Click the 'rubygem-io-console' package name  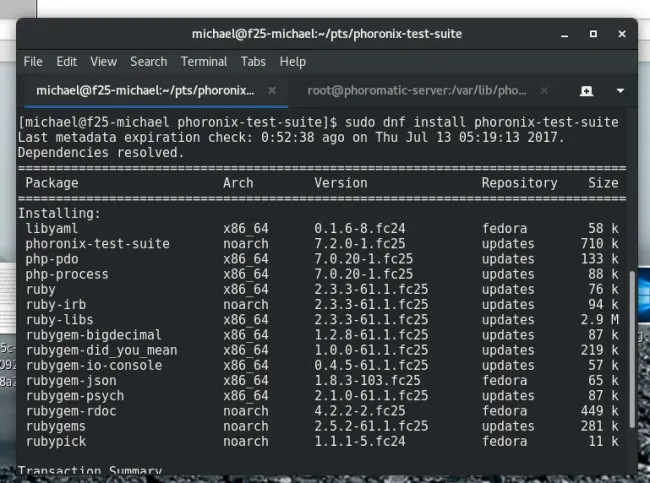pos(94,365)
